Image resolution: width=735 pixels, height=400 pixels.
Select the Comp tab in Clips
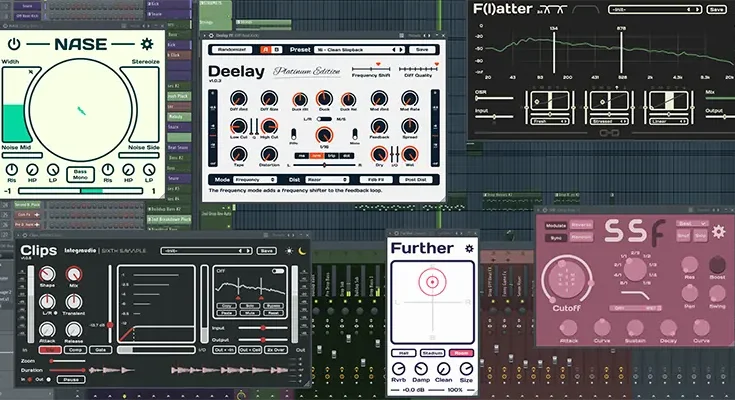(73, 349)
